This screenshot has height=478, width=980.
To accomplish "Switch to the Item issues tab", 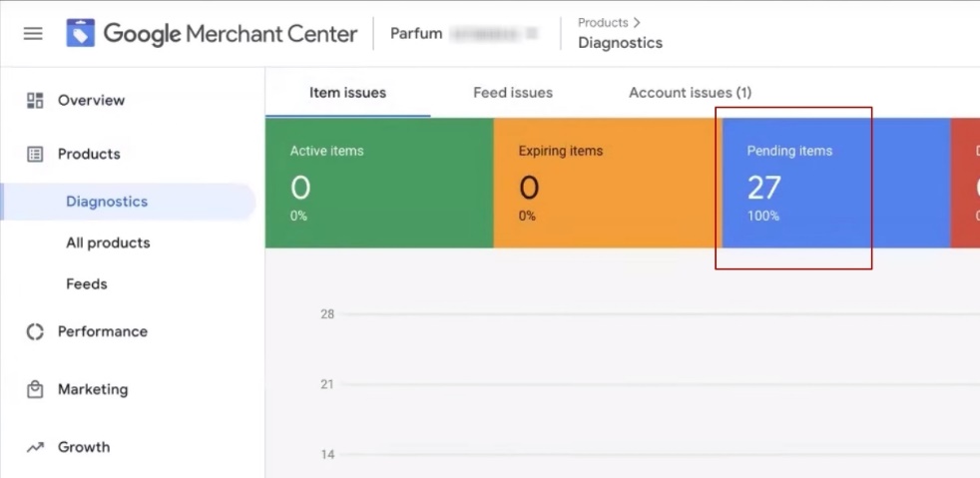I will [x=347, y=93].
